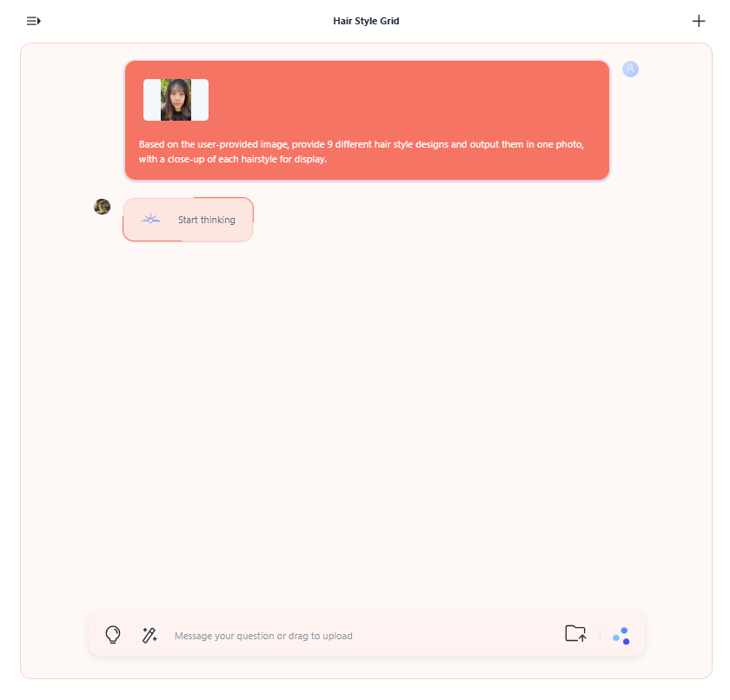Focus the message input field

(363, 636)
